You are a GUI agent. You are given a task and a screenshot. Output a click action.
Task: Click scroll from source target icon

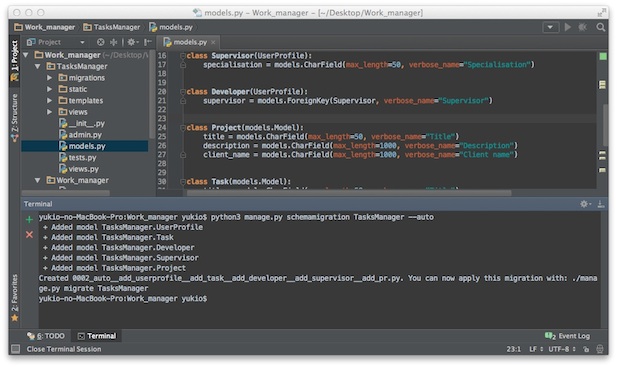click(101, 42)
